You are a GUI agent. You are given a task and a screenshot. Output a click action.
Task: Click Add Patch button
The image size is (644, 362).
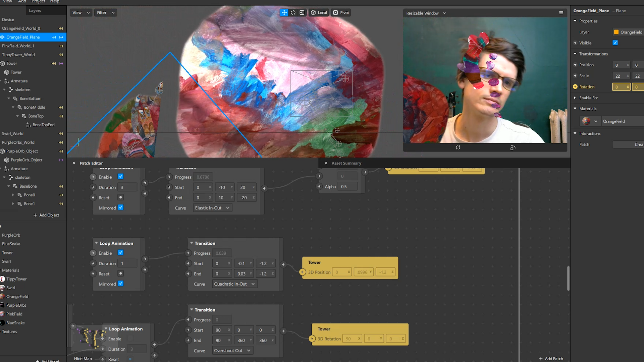coord(551,358)
